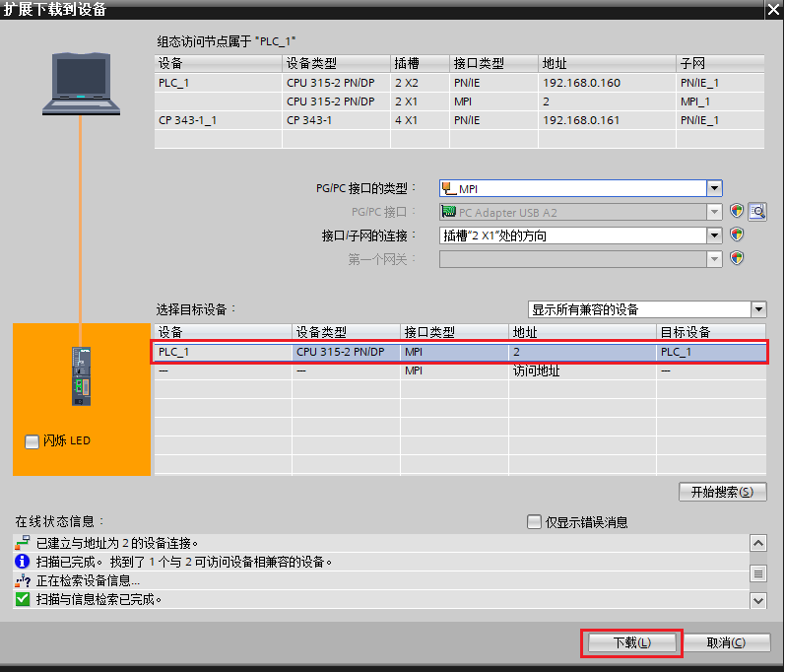Screen dimensions: 785x672
Task: Open PG/PC 接口的类型 dropdown
Action: [x=714, y=188]
